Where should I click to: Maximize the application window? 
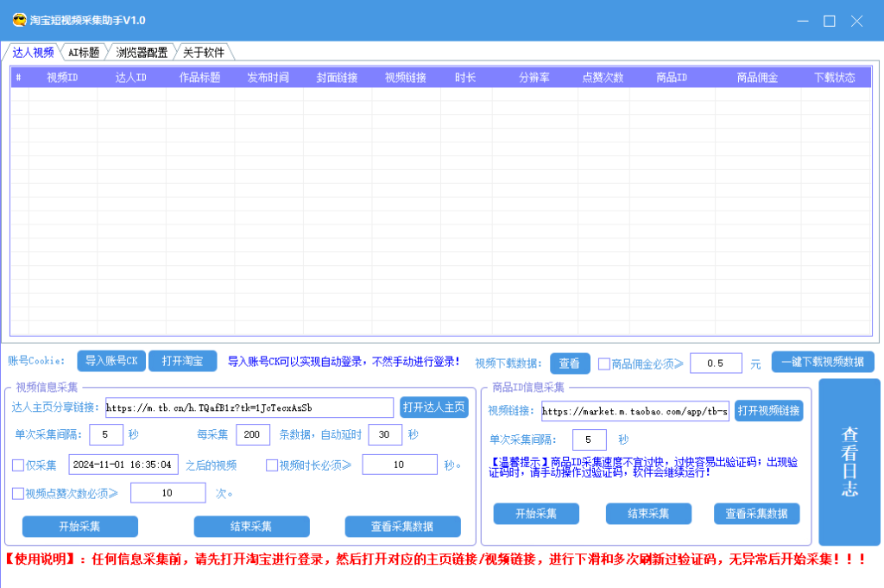[x=830, y=21]
